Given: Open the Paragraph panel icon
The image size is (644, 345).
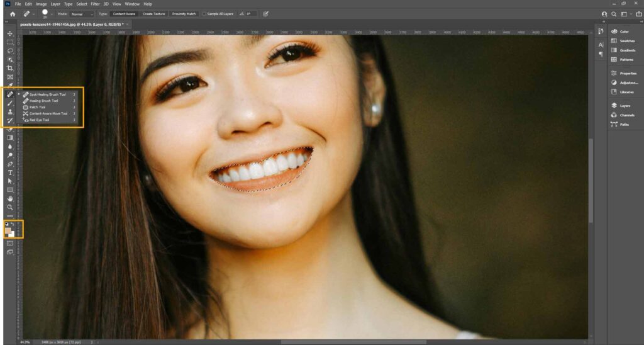Looking at the screenshot, I should pos(601,54).
